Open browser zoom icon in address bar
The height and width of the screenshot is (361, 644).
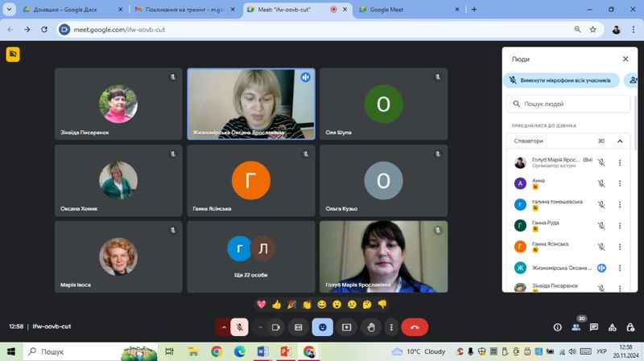click(x=577, y=30)
